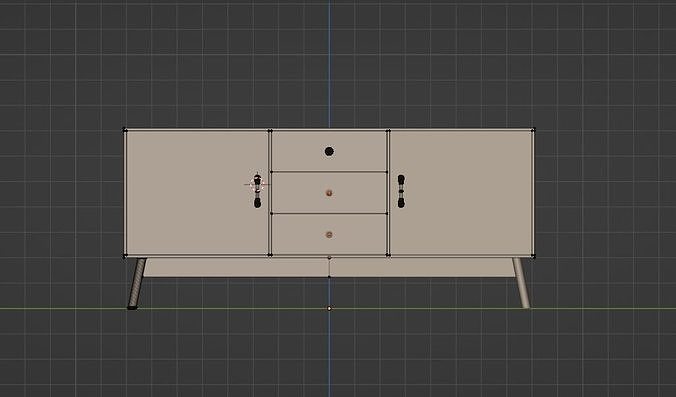This screenshot has height=397, width=676.
Task: Select the dark left cabinet leg
Action: 137,284
